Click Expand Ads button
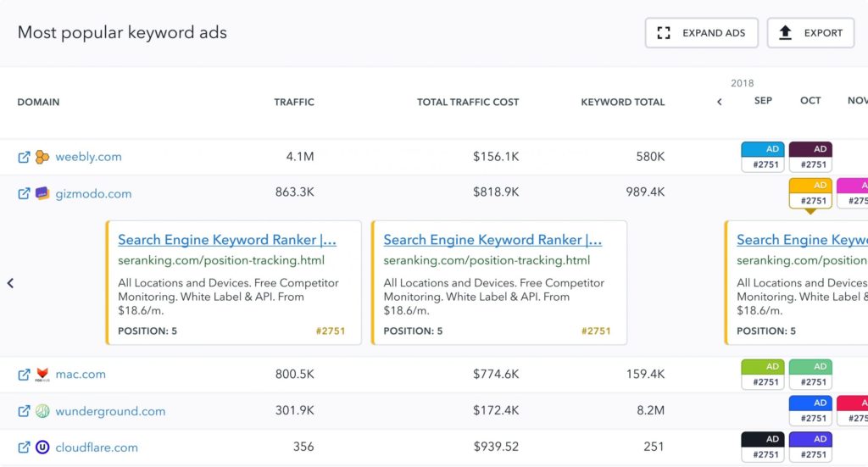Screen dimensions: 868x467 (x=701, y=33)
